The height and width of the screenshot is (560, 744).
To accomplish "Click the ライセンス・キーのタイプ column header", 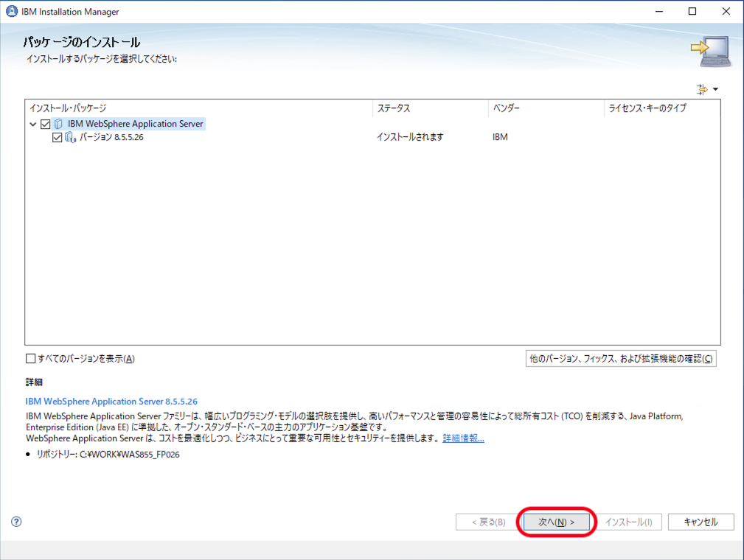I will (662, 108).
